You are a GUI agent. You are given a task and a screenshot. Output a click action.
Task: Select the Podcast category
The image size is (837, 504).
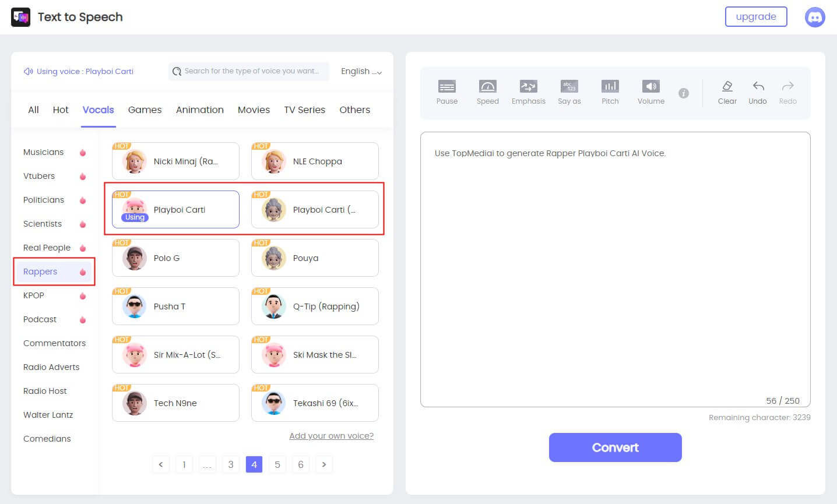pyautogui.click(x=54, y=319)
